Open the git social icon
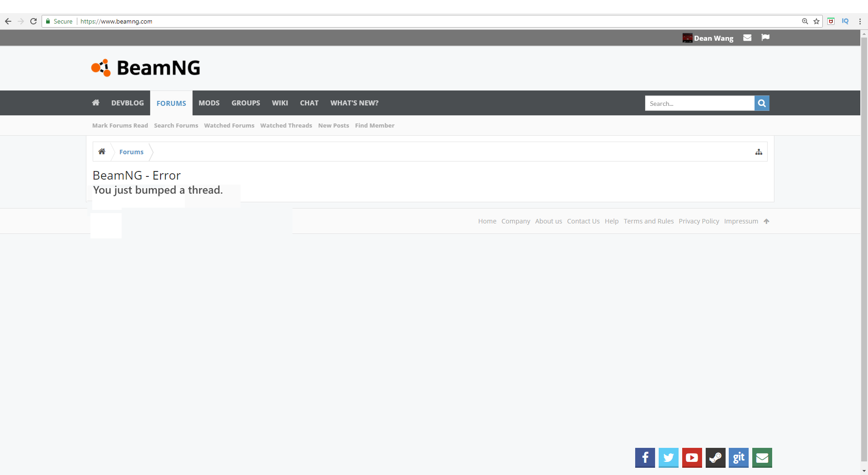The image size is (868, 475). coord(739,458)
